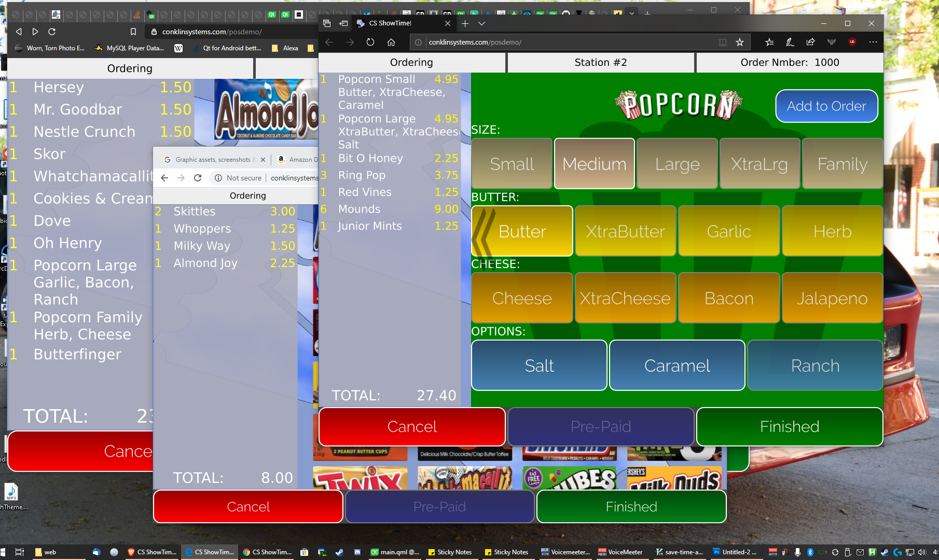Image resolution: width=939 pixels, height=560 pixels.
Task: Open Edge favorites hub list
Action: [x=769, y=42]
